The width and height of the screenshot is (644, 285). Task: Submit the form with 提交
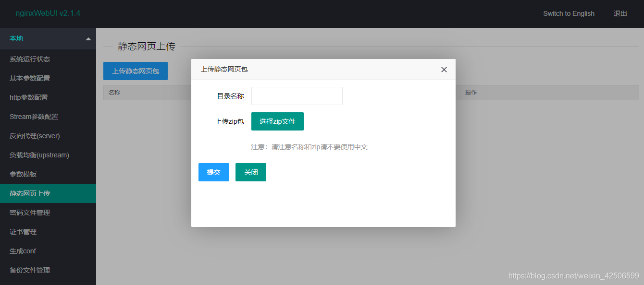(x=213, y=172)
